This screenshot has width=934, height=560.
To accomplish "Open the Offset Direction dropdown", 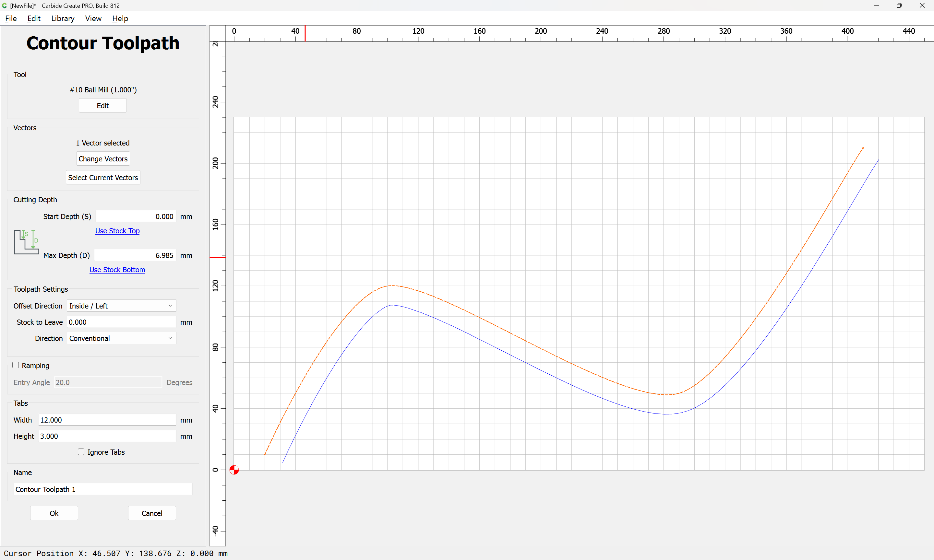I will [x=122, y=306].
